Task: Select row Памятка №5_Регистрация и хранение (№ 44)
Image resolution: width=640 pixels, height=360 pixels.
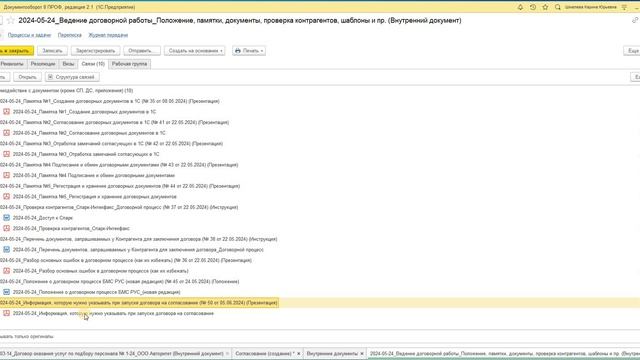Action: pyautogui.click(x=120, y=186)
